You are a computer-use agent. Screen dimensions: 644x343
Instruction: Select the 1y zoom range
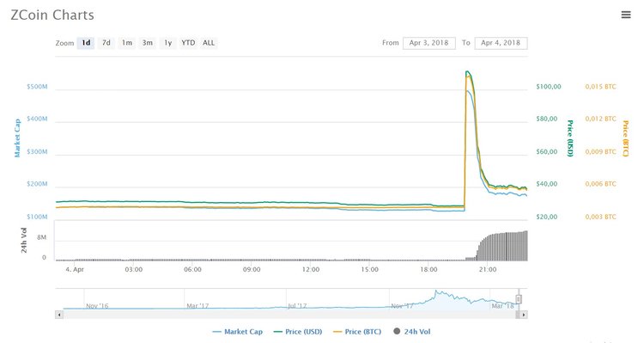pyautogui.click(x=168, y=43)
